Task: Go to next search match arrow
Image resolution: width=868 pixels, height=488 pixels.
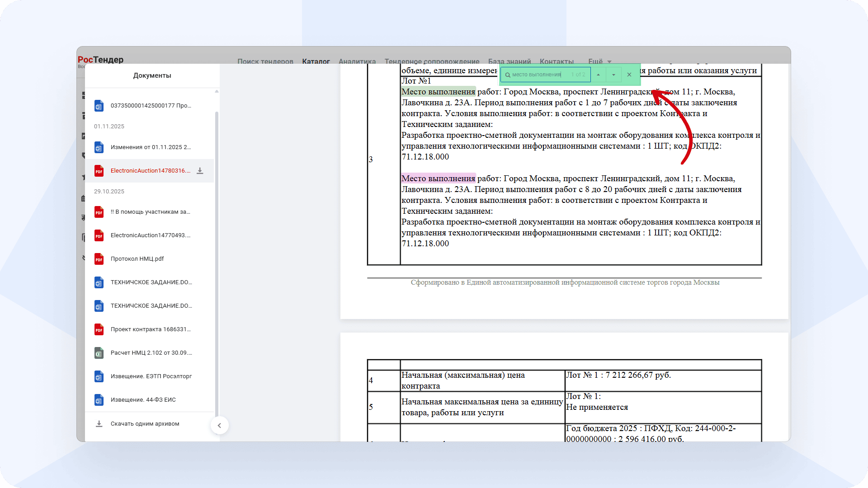Action: [x=613, y=75]
